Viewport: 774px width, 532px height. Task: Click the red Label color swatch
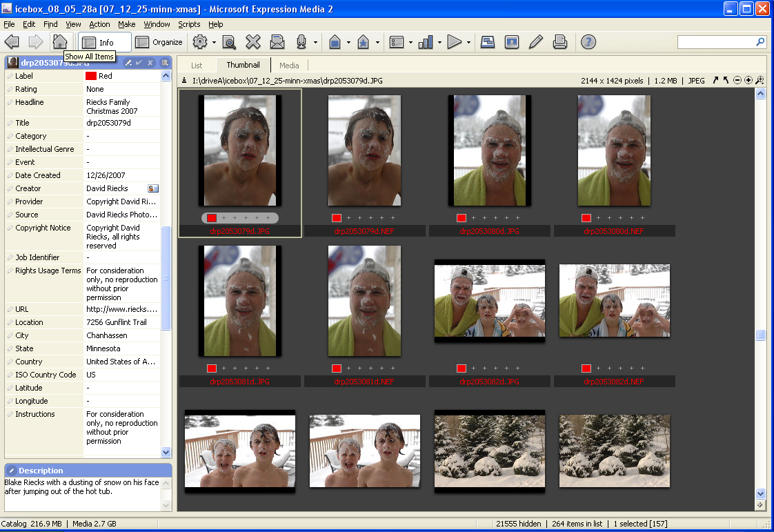tap(90, 76)
